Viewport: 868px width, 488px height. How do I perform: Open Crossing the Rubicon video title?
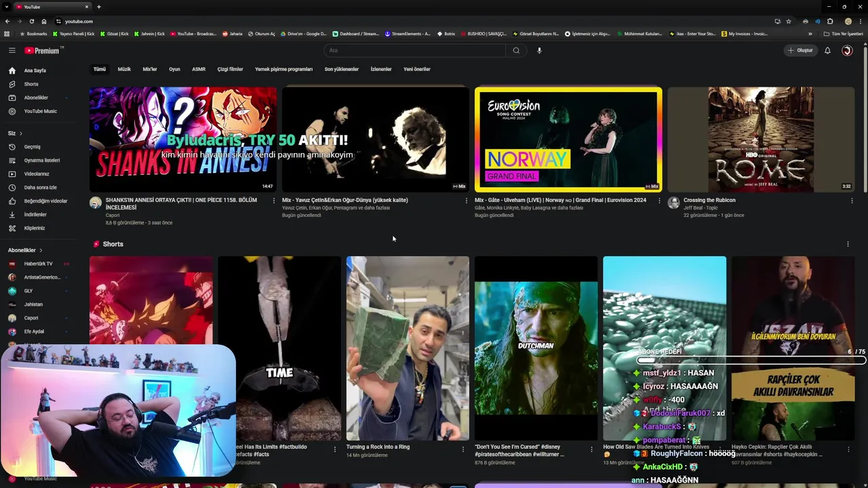click(709, 200)
